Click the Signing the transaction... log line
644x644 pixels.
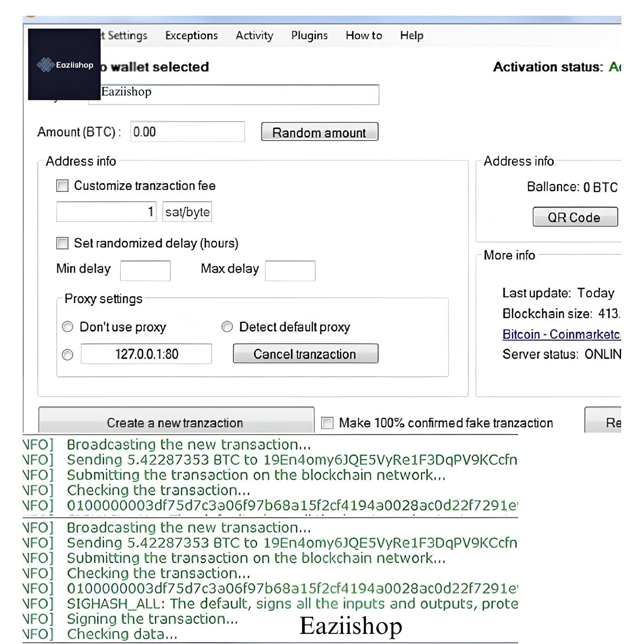[x=153, y=619]
